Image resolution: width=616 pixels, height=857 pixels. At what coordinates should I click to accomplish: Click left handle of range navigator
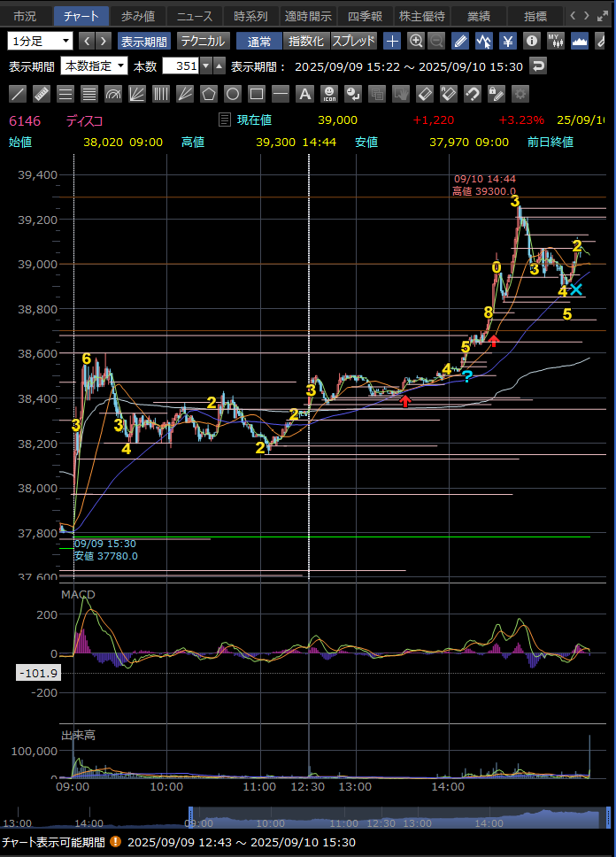[x=191, y=817]
